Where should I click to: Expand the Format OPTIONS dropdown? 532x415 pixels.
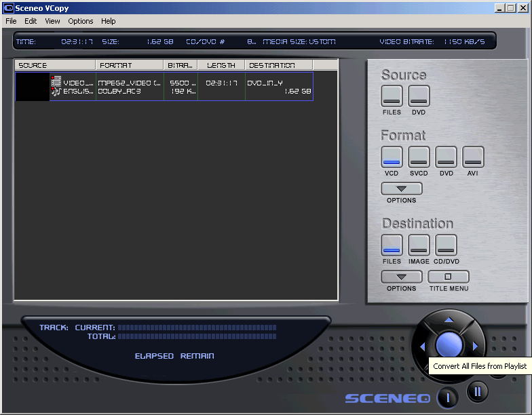click(x=401, y=189)
